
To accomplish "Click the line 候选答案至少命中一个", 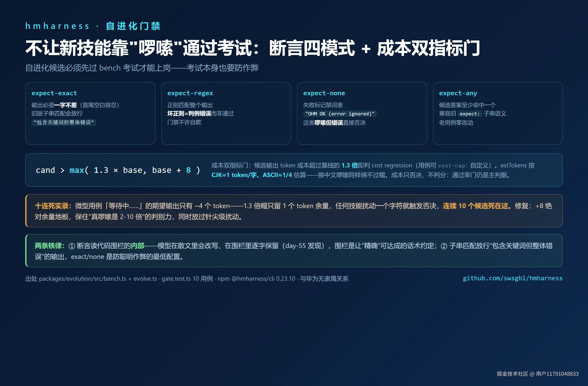I will click(x=467, y=105).
